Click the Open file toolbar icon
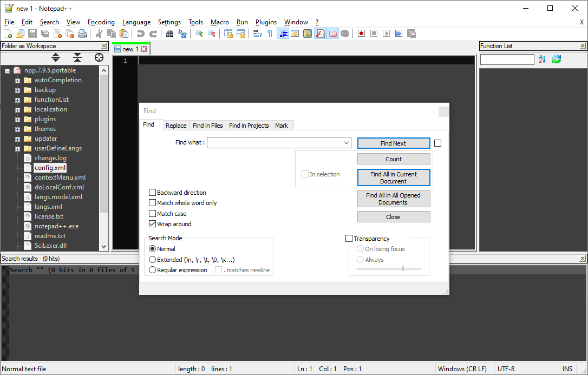This screenshot has width=588, height=375. [20, 34]
